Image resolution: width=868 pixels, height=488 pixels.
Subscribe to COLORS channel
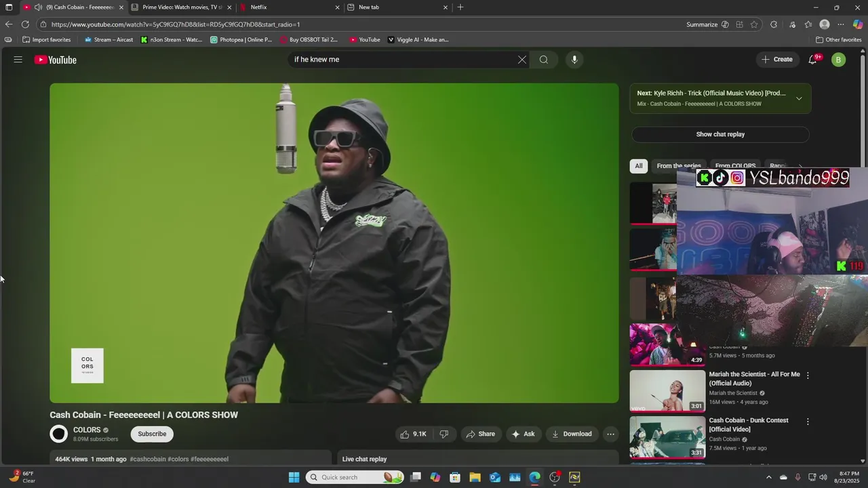(152, 434)
